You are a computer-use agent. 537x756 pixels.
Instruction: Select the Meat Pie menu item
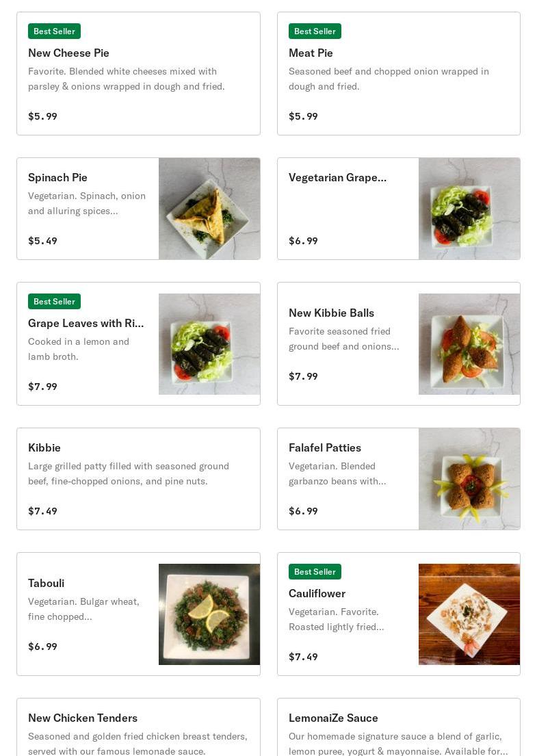[x=399, y=73]
